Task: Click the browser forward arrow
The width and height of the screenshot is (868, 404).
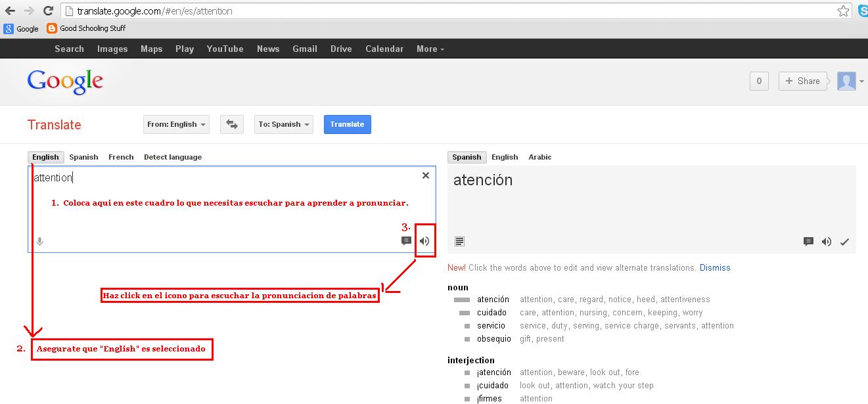Action: pyautogui.click(x=28, y=11)
